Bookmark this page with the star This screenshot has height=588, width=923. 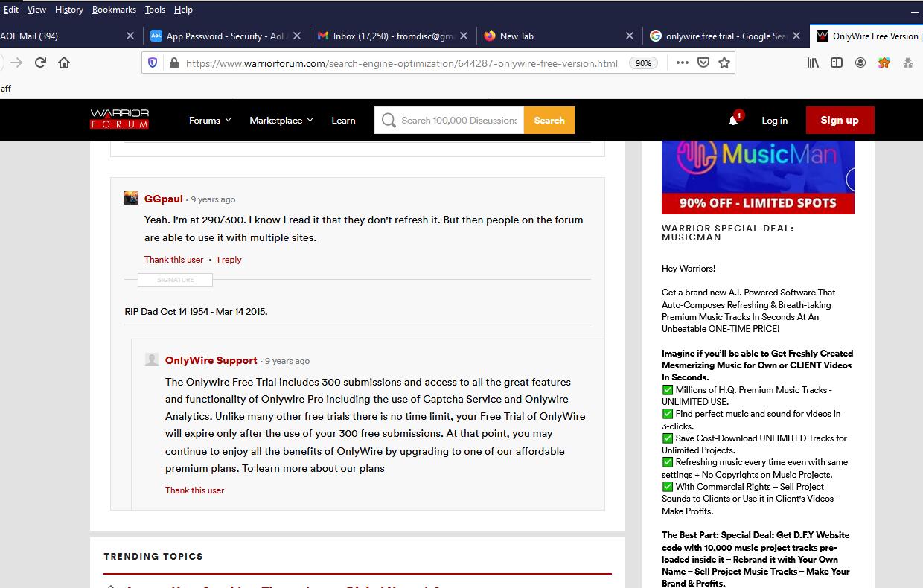point(724,63)
